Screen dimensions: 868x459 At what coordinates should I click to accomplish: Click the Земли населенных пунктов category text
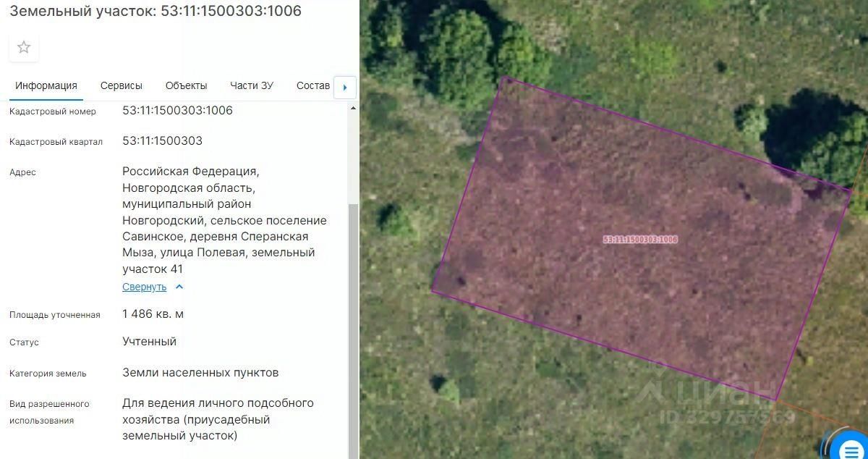tap(200, 372)
